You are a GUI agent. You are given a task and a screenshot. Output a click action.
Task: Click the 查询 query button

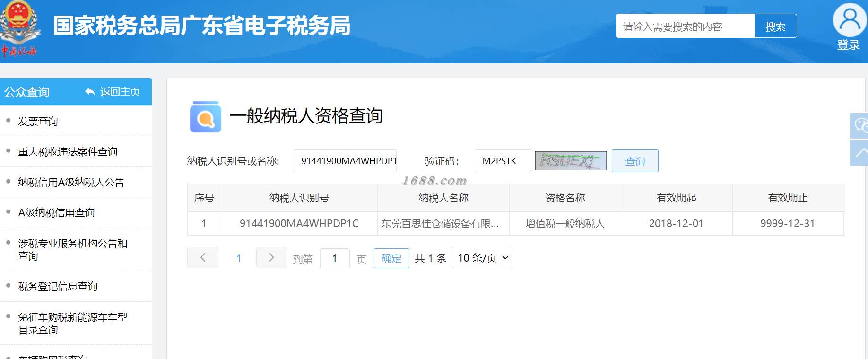point(635,161)
